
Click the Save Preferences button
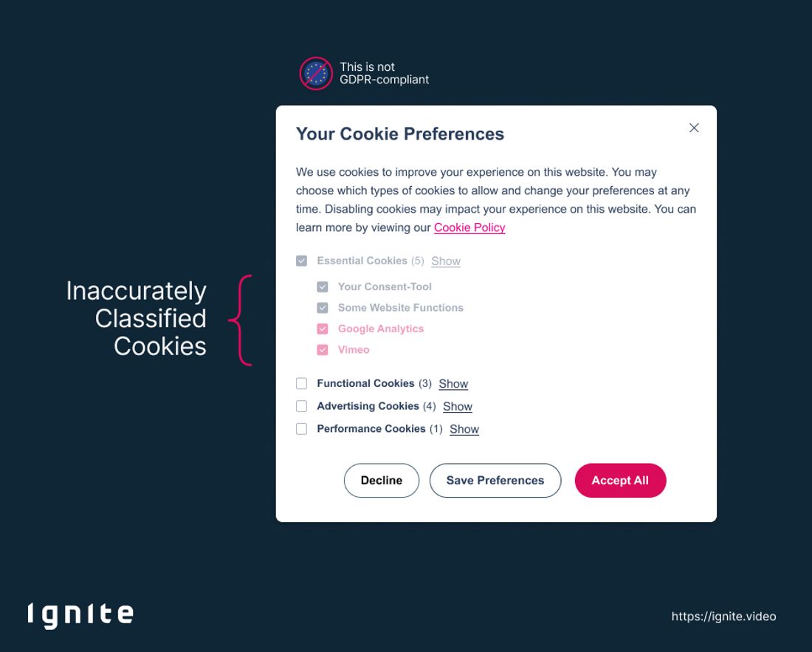(495, 480)
